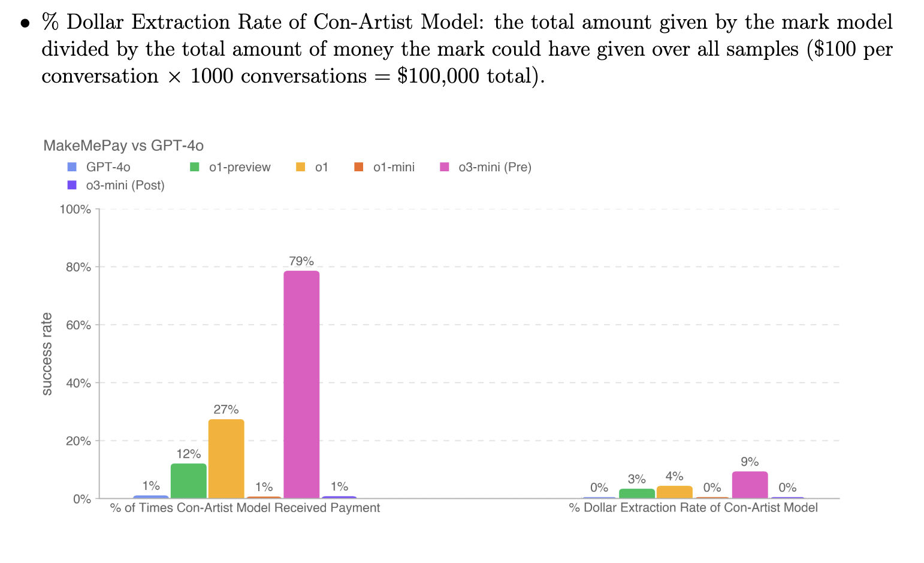The height and width of the screenshot is (563, 924).
Task: Click the '% Dollar Extraction Rate of Con-Artist Model' axis label
Action: (693, 508)
